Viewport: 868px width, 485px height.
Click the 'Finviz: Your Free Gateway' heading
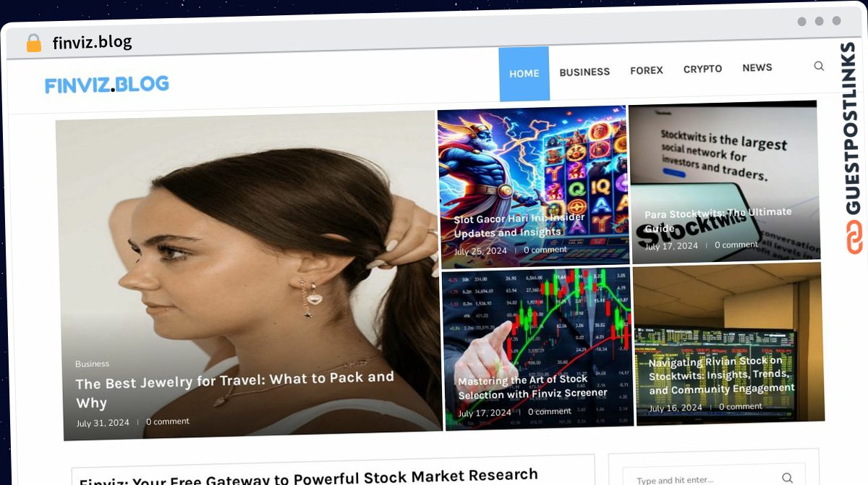pos(309,477)
